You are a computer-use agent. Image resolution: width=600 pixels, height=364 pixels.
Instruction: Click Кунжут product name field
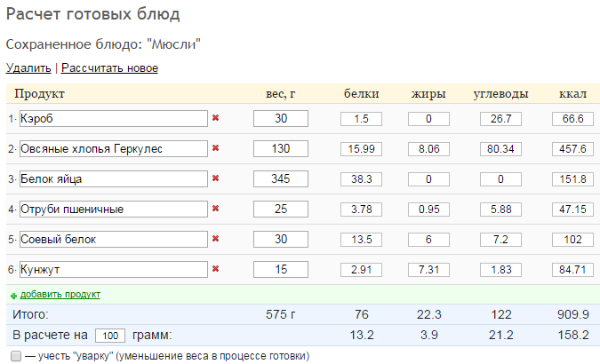(x=114, y=270)
